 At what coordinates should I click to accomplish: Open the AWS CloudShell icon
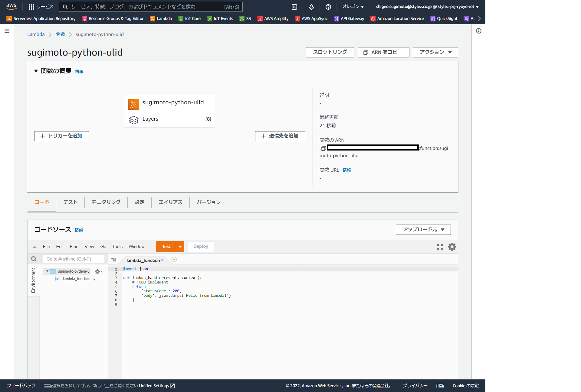click(294, 7)
